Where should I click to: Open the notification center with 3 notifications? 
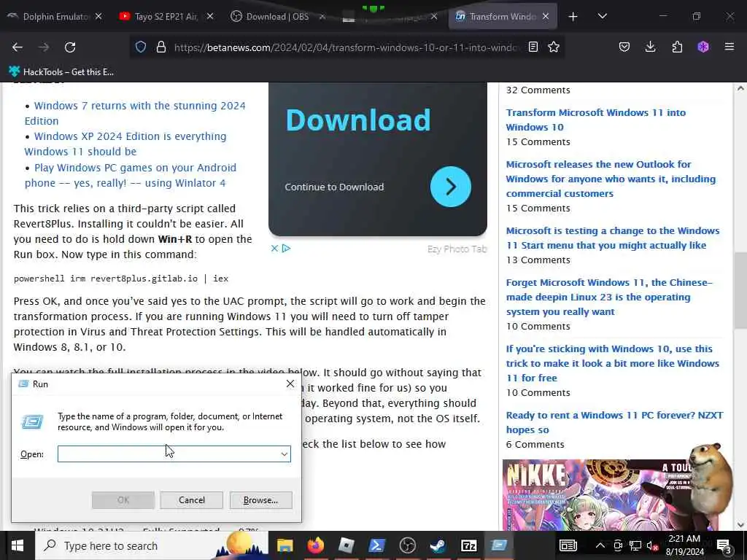724,545
